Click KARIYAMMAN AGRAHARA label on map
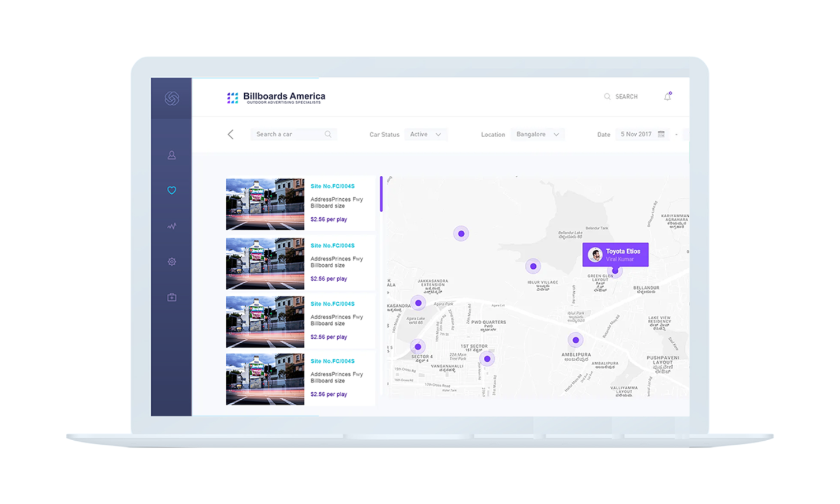The image size is (840, 504). pos(675,218)
